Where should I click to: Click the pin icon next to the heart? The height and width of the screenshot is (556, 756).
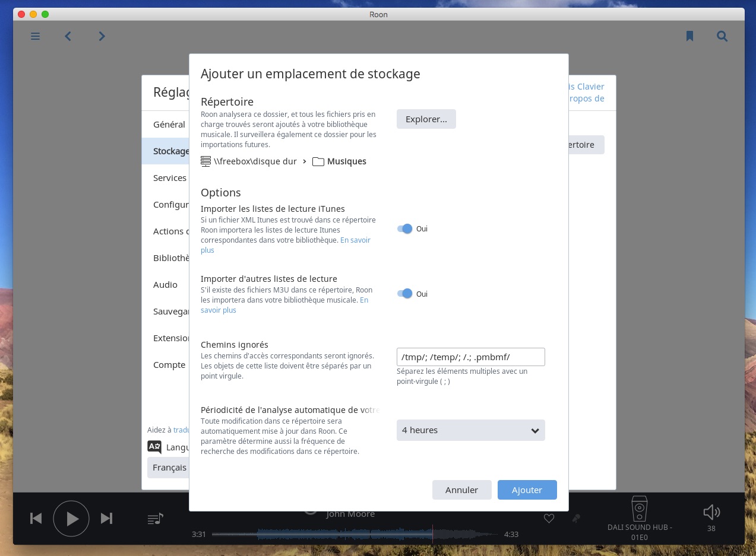[x=575, y=519]
